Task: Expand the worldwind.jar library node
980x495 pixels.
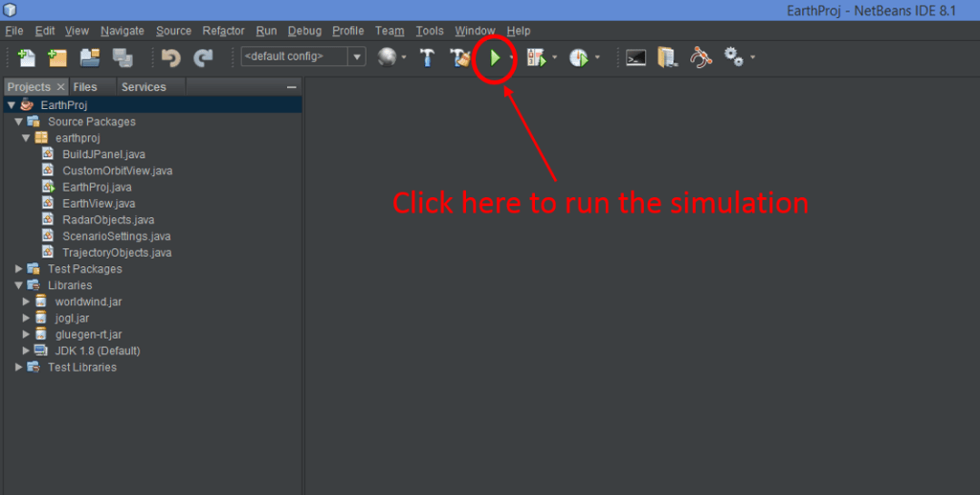Action: 27,302
